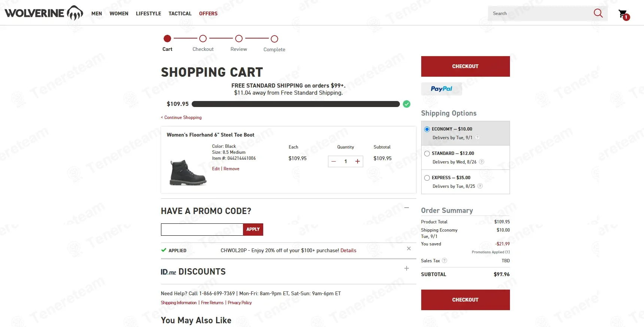Click the promo code input field
644x327 pixels.
pyautogui.click(x=202, y=229)
